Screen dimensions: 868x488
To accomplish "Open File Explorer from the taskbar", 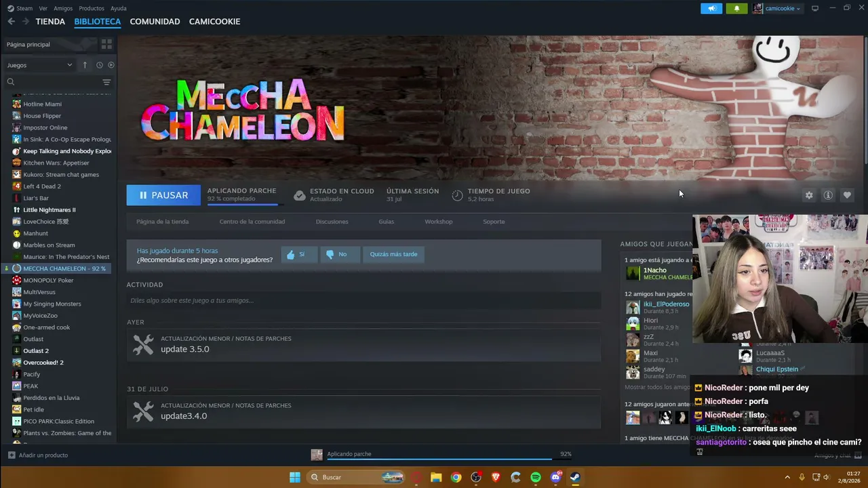I will (436, 477).
